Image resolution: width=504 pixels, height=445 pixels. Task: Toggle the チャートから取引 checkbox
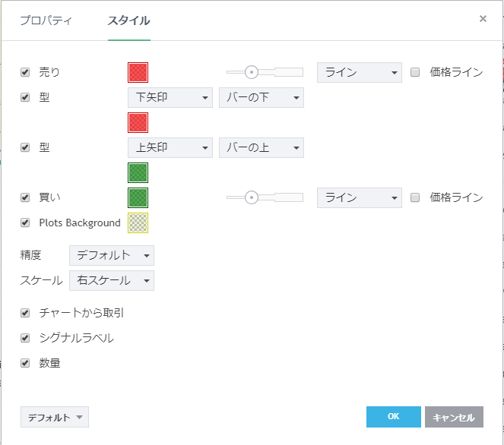pyautogui.click(x=25, y=312)
